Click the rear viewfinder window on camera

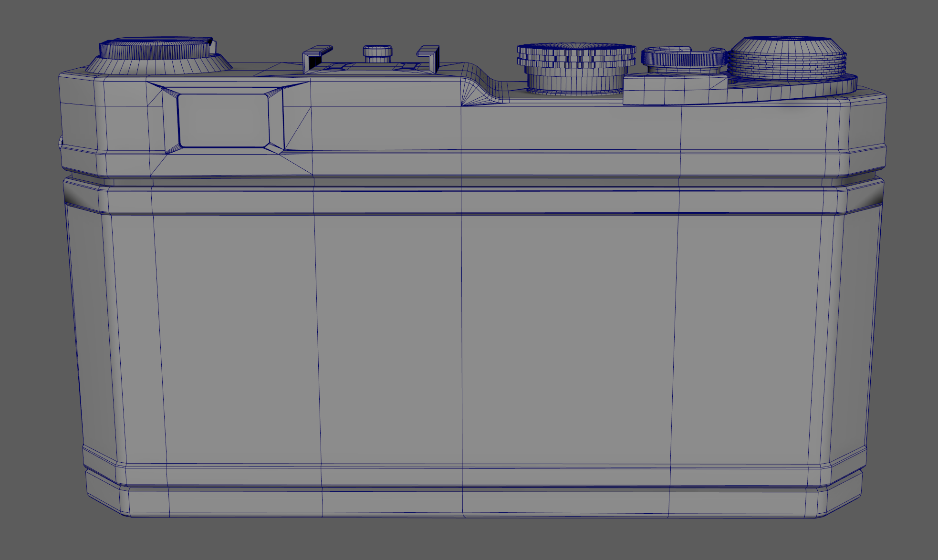tap(223, 121)
